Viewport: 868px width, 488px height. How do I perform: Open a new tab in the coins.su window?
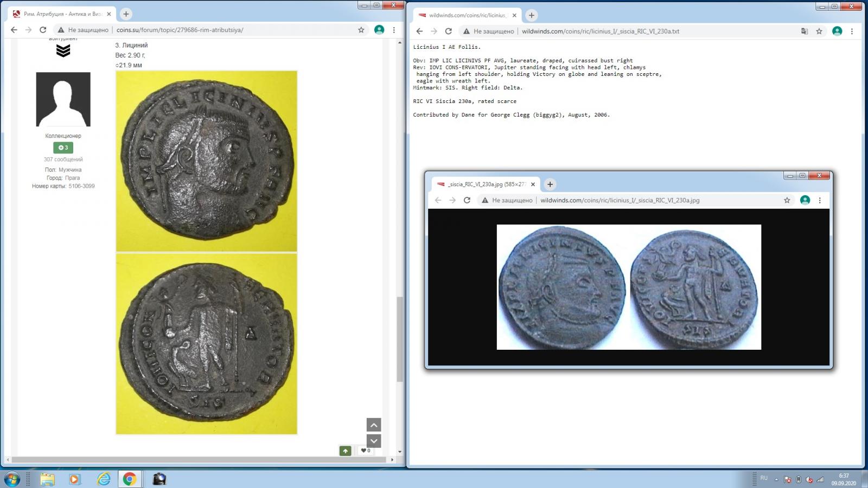pyautogui.click(x=126, y=14)
